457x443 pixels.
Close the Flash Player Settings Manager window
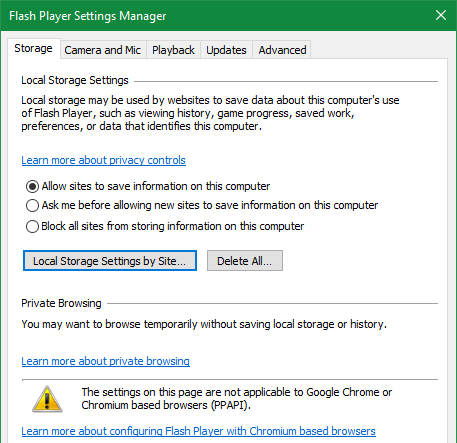[x=441, y=15]
